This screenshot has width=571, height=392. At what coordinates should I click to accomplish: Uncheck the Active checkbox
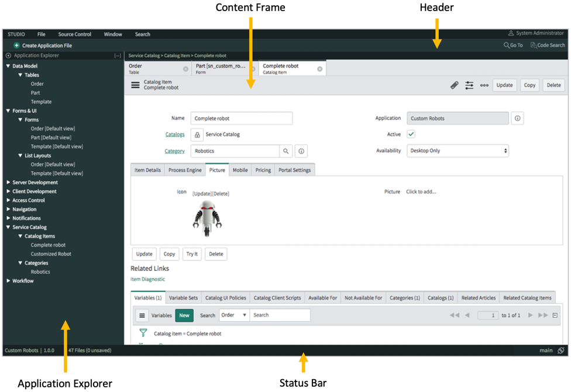(411, 134)
